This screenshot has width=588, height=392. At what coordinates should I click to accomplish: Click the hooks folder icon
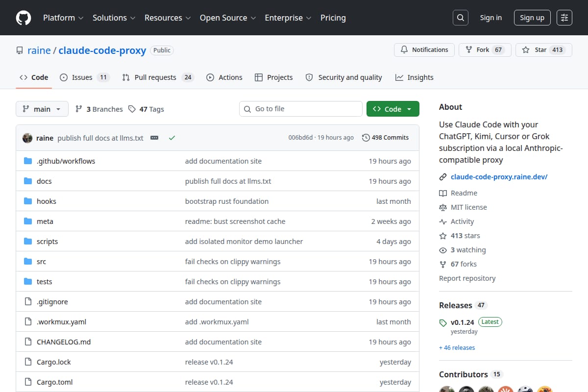tap(28, 201)
